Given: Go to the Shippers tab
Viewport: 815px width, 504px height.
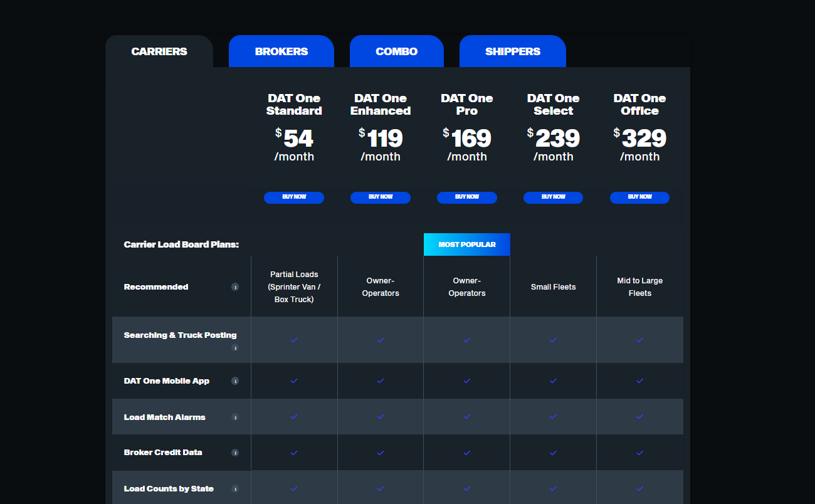Looking at the screenshot, I should [513, 51].
